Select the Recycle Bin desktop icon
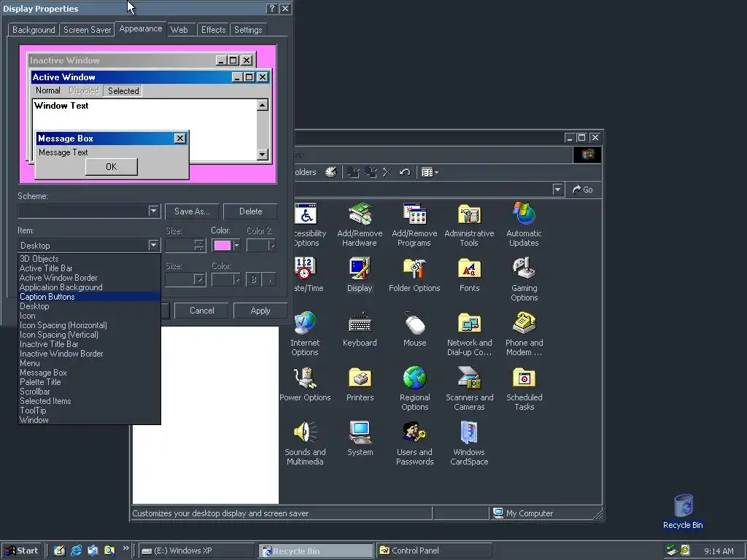The width and height of the screenshot is (747, 560). click(x=683, y=512)
